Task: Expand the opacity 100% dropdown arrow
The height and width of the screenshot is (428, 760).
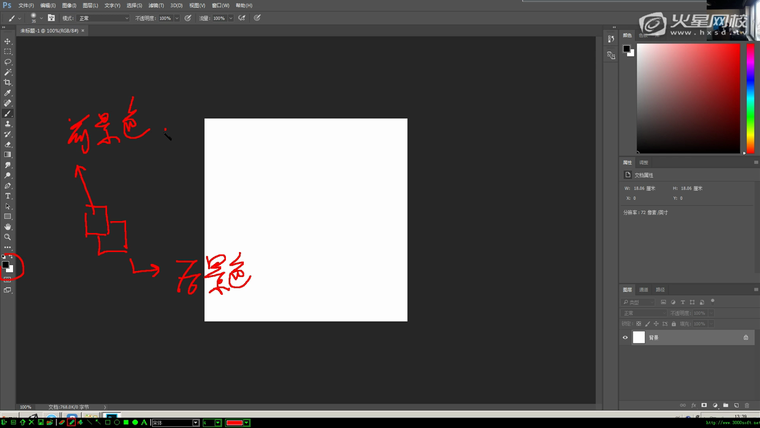Action: (178, 18)
